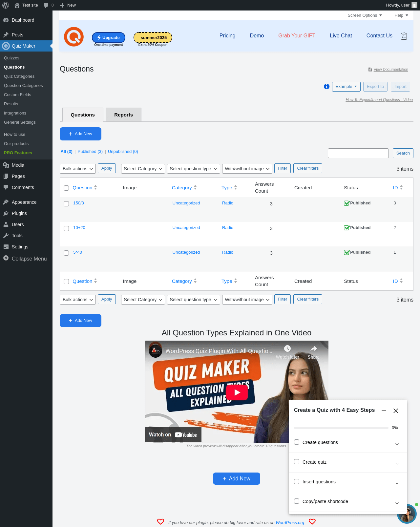Select the 5*40 question checkbox

tap(66, 253)
